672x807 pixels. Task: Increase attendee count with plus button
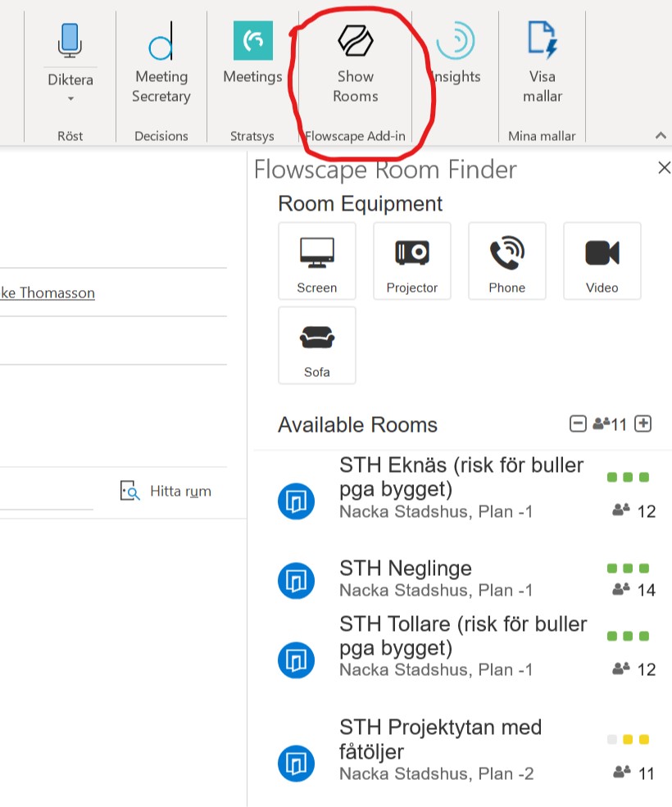tap(642, 424)
